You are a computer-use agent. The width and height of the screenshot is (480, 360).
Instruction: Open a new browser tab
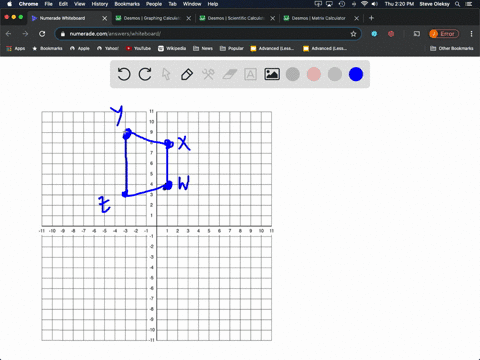[371, 18]
